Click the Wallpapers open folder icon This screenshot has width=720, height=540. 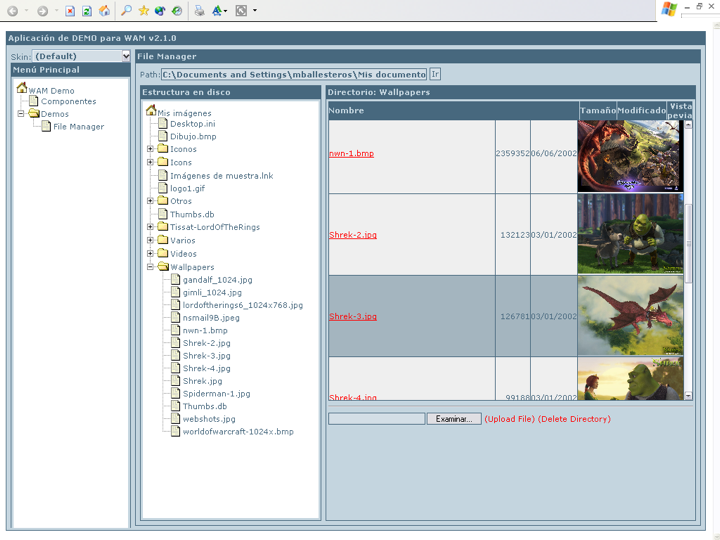pyautogui.click(x=163, y=266)
